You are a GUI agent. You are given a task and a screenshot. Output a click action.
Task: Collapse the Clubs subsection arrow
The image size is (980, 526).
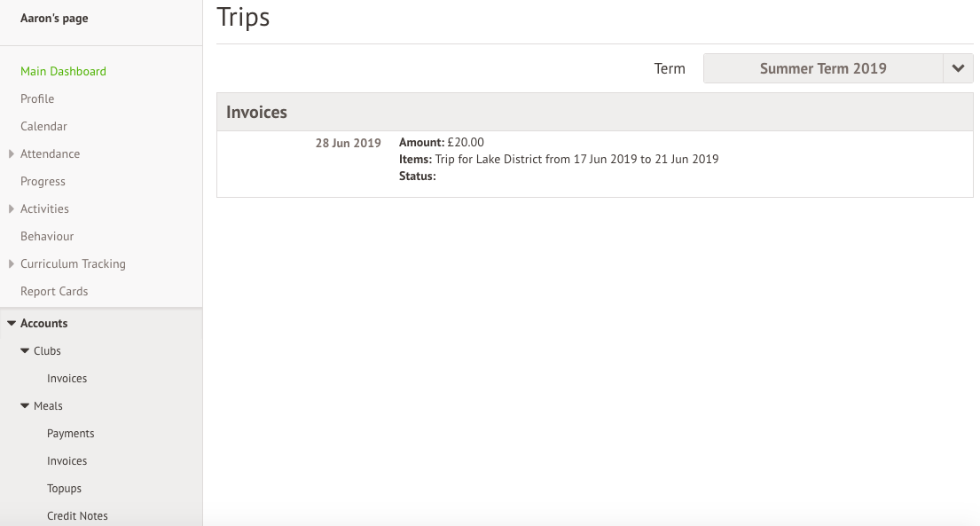25,351
